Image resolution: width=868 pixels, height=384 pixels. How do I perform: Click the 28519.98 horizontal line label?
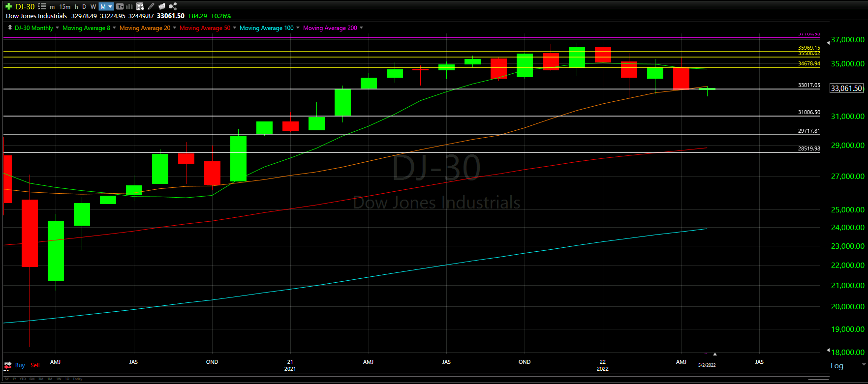tap(809, 148)
